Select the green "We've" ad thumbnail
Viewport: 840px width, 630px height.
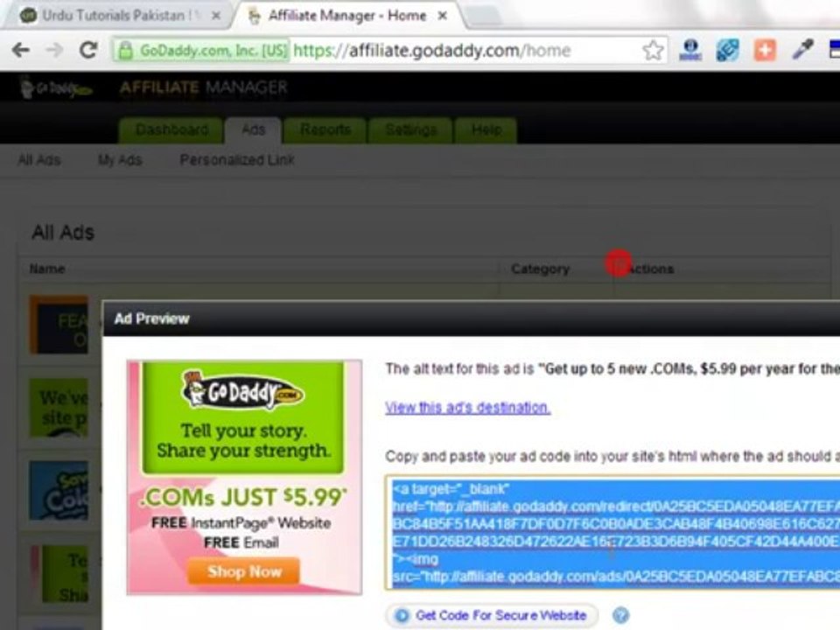(x=59, y=408)
